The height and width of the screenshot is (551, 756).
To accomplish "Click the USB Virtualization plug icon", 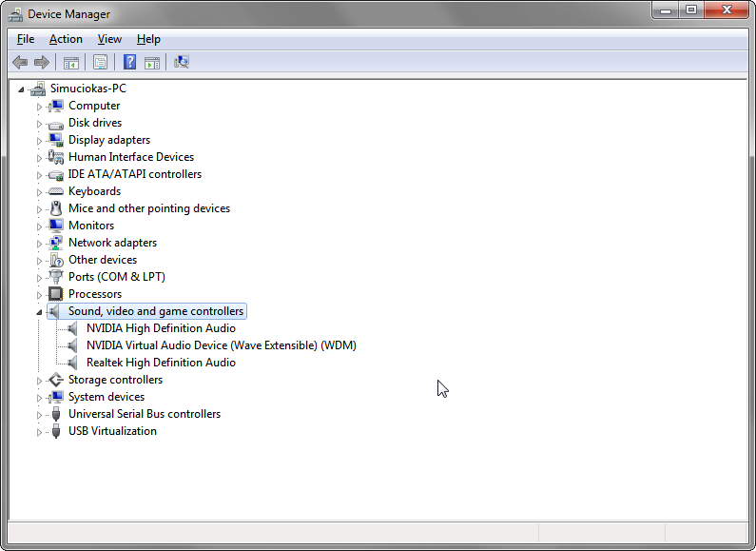I will pos(56,431).
